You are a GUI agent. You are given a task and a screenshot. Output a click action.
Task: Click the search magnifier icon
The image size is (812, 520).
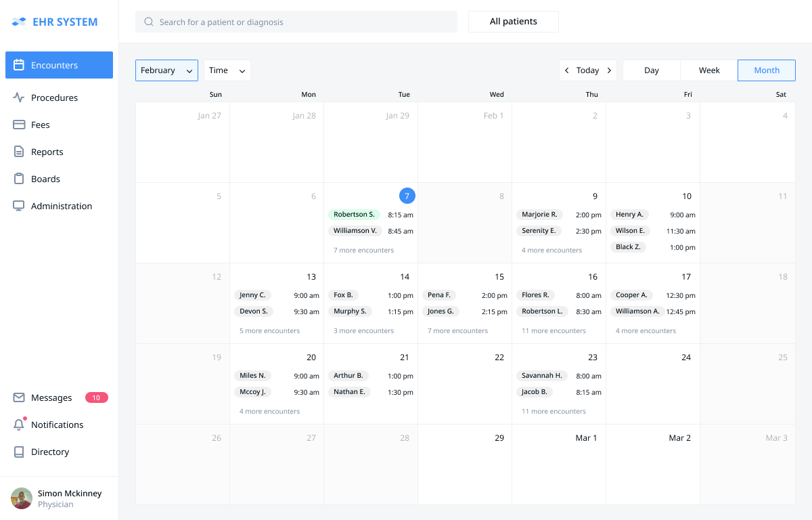149,22
